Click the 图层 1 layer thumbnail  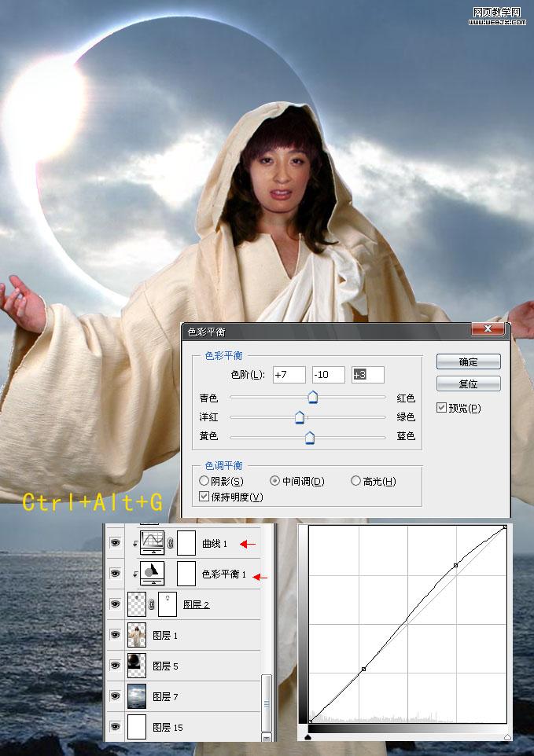[x=137, y=635]
